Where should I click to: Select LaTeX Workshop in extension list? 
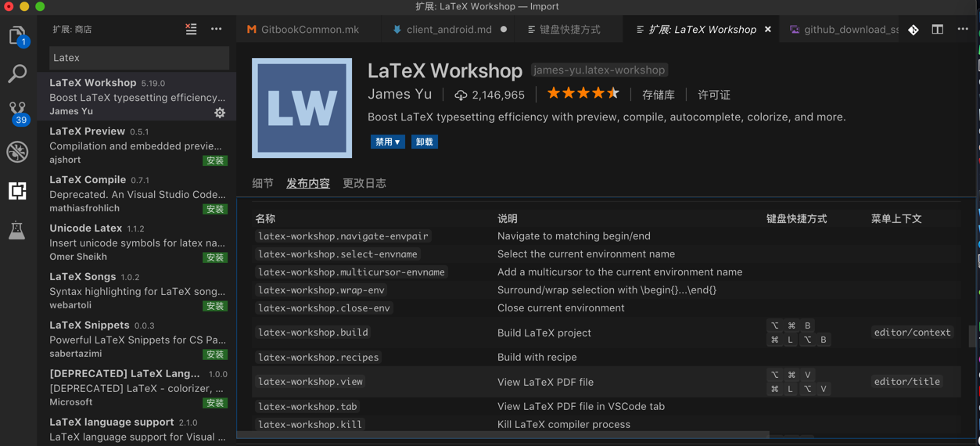(x=137, y=97)
